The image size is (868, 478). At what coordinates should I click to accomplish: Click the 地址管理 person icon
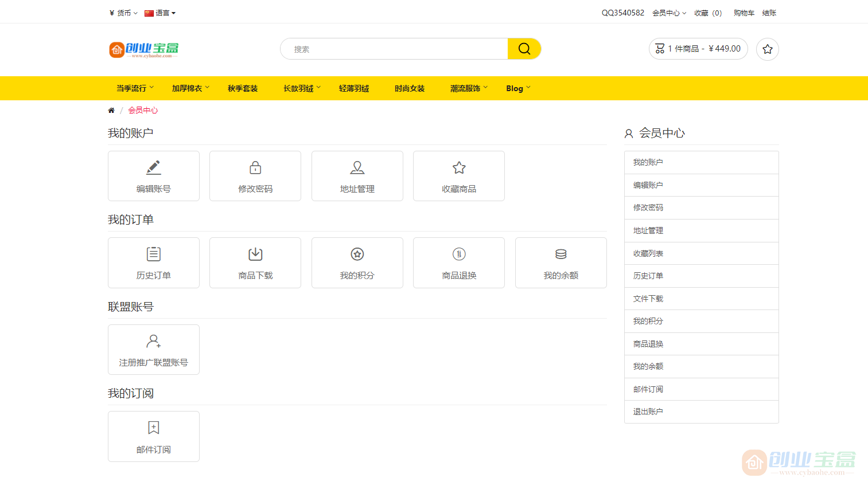point(357,167)
